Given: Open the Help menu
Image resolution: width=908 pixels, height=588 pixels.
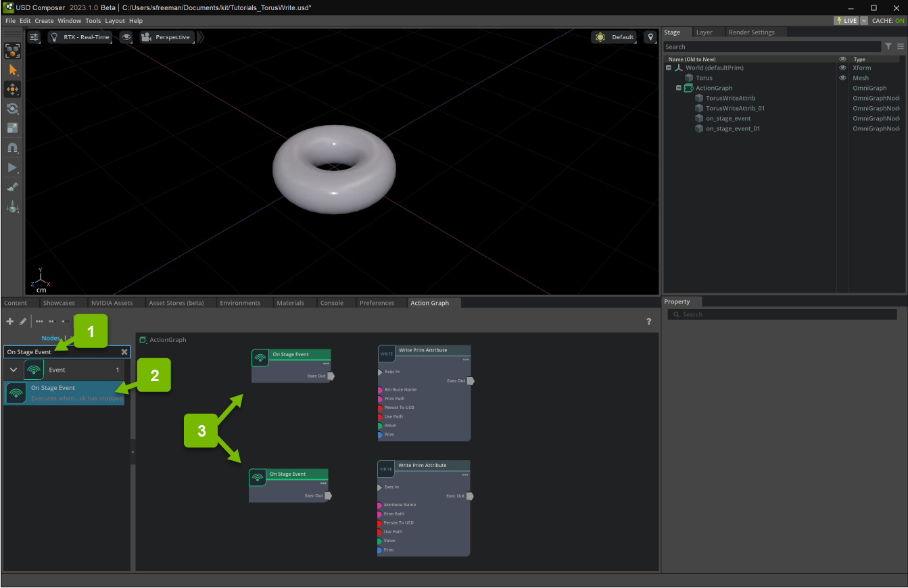Looking at the screenshot, I should [136, 21].
